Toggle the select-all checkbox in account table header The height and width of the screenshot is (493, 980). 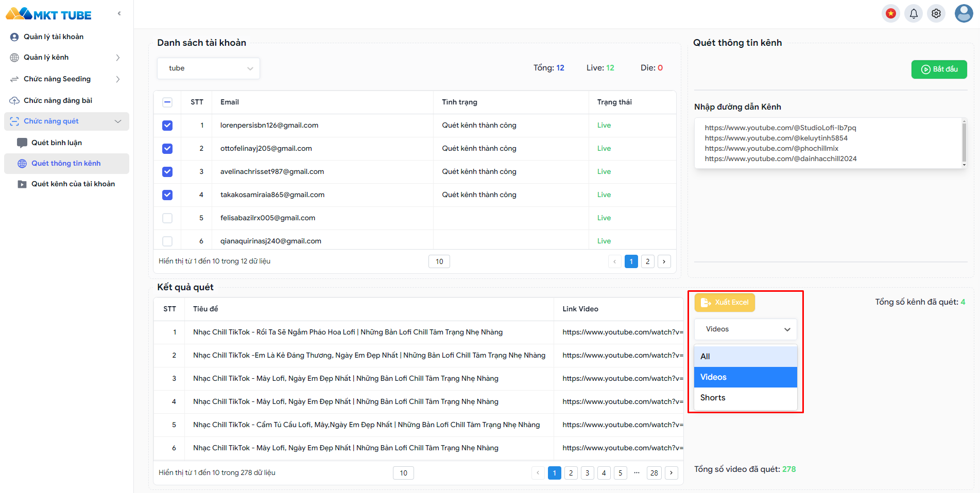pyautogui.click(x=167, y=102)
